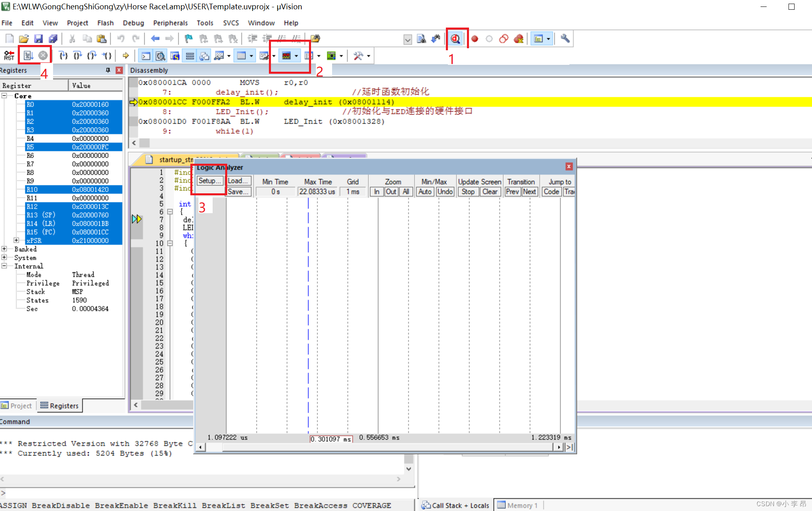This screenshot has height=511, width=812.
Task: Click the Registers panel pin icon
Action: tap(108, 70)
